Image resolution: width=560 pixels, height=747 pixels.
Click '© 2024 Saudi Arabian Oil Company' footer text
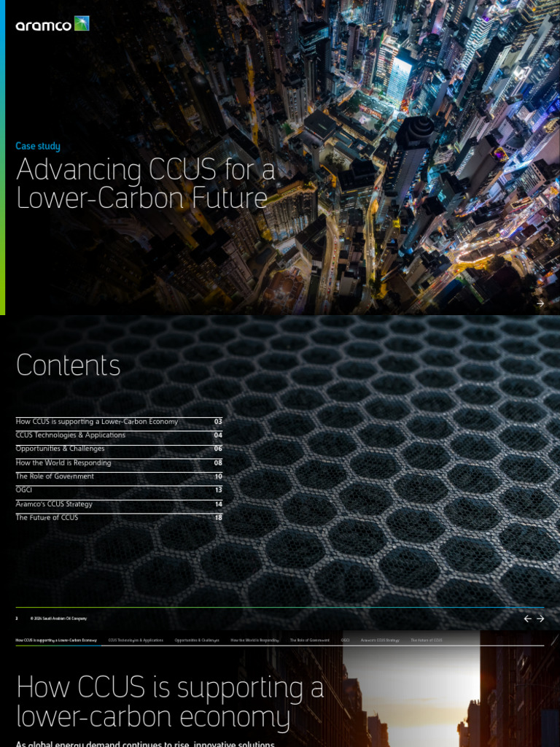point(58,619)
